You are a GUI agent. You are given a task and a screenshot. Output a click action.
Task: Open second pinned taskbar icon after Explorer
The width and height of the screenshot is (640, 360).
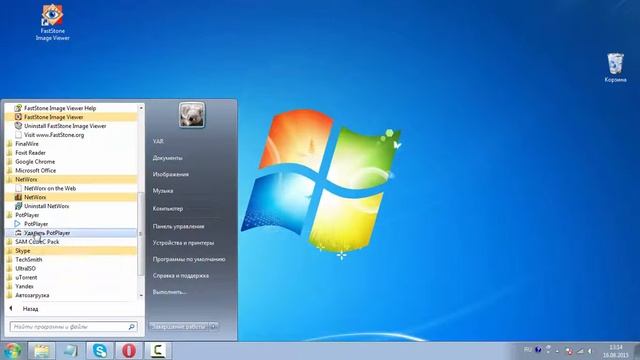pyautogui.click(x=71, y=351)
